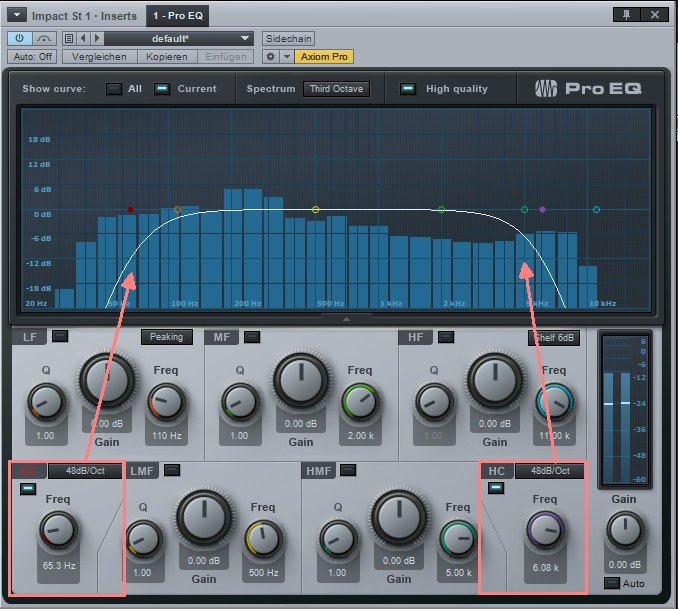Enable the HF band toggle

446,337
